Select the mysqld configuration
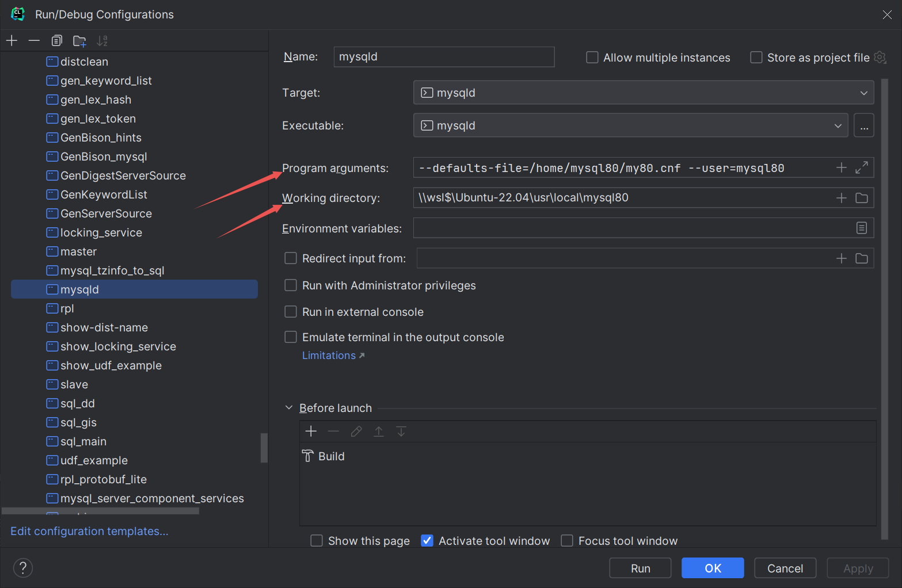The image size is (902, 588). 134,289
